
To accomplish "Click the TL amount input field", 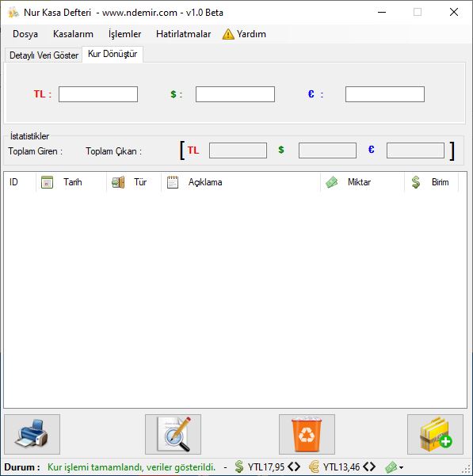I will [x=98, y=94].
